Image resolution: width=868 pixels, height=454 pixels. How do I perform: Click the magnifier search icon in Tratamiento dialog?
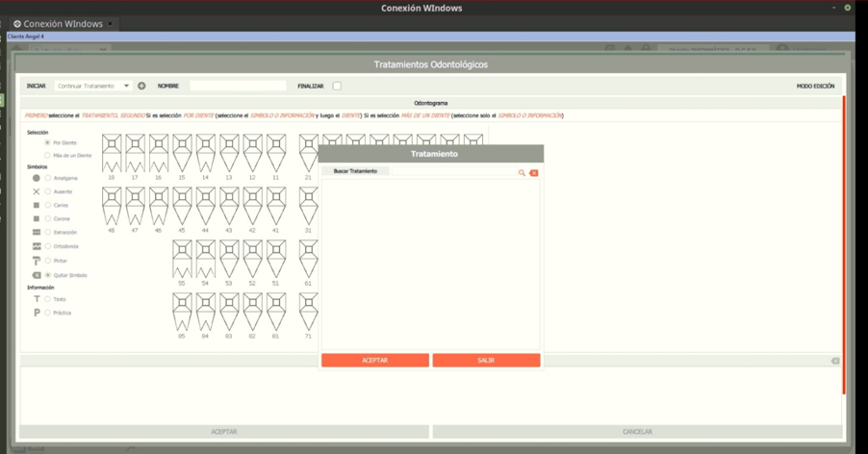(522, 173)
